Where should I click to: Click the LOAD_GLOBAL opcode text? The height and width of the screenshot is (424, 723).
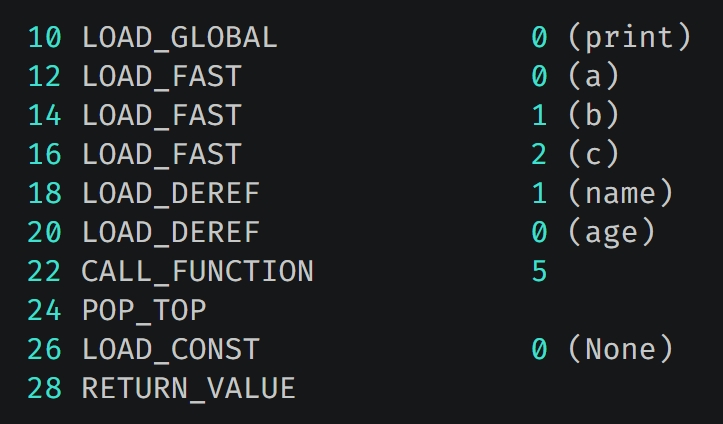[179, 38]
